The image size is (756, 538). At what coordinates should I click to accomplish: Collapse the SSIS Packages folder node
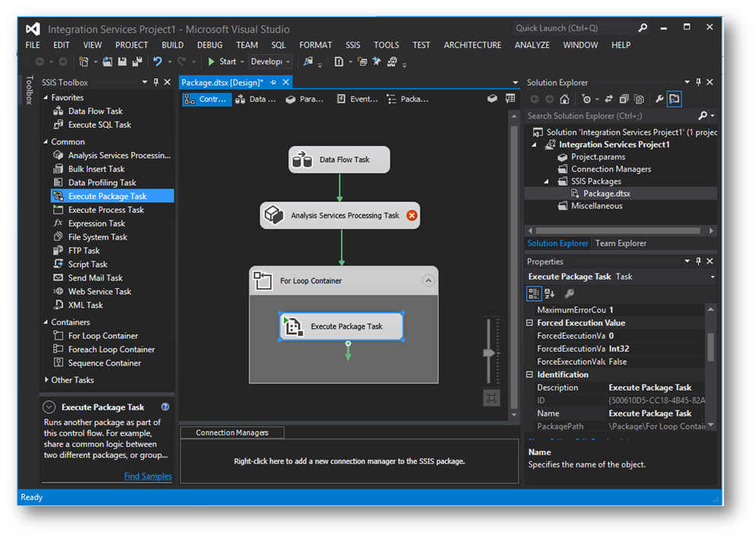click(x=546, y=182)
